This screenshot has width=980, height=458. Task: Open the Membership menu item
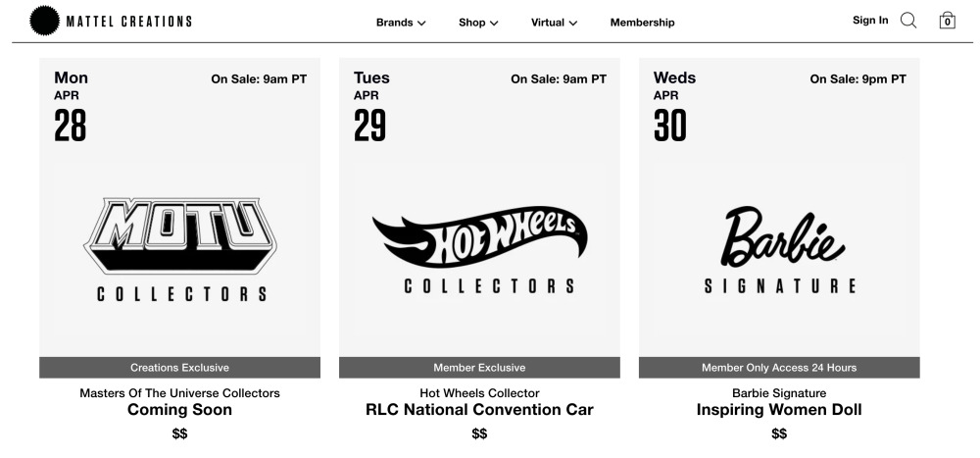[x=643, y=23]
